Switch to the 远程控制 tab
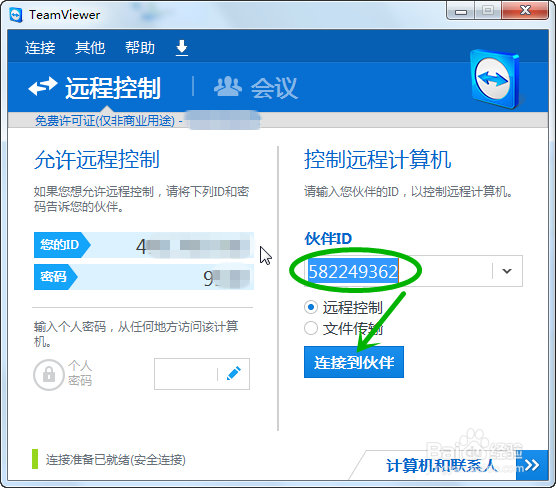Viewport: 556px width, 488px height. pos(95,88)
